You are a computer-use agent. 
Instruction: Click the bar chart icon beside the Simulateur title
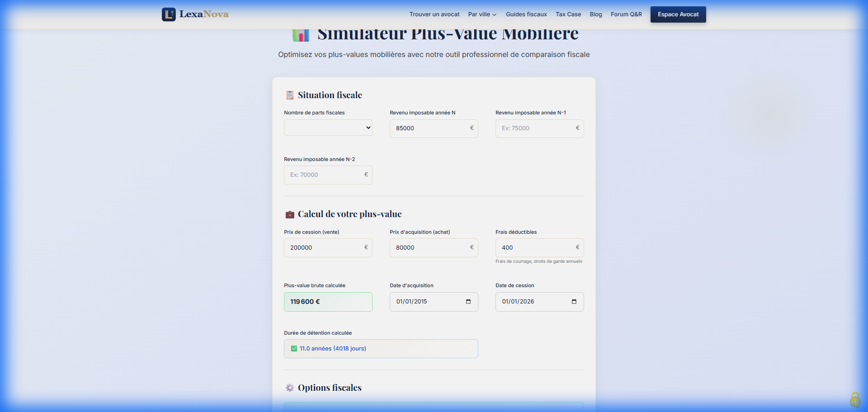coord(301,34)
